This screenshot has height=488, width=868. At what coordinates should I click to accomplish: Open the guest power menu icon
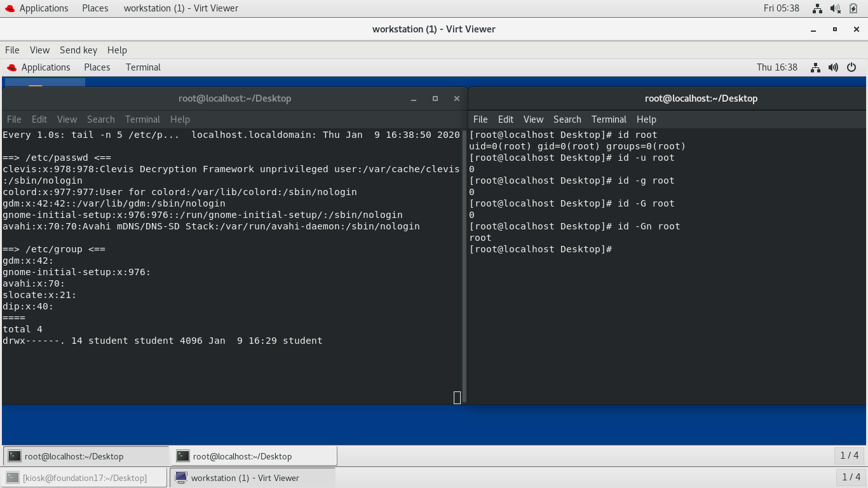(x=852, y=67)
